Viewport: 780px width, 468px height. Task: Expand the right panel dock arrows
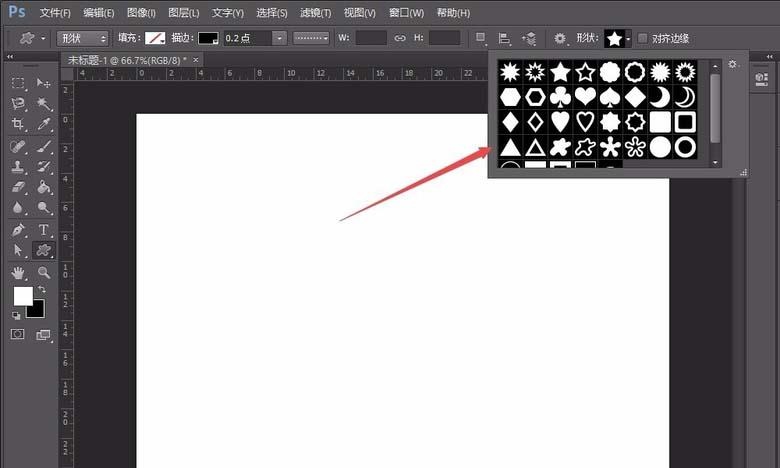(x=769, y=57)
